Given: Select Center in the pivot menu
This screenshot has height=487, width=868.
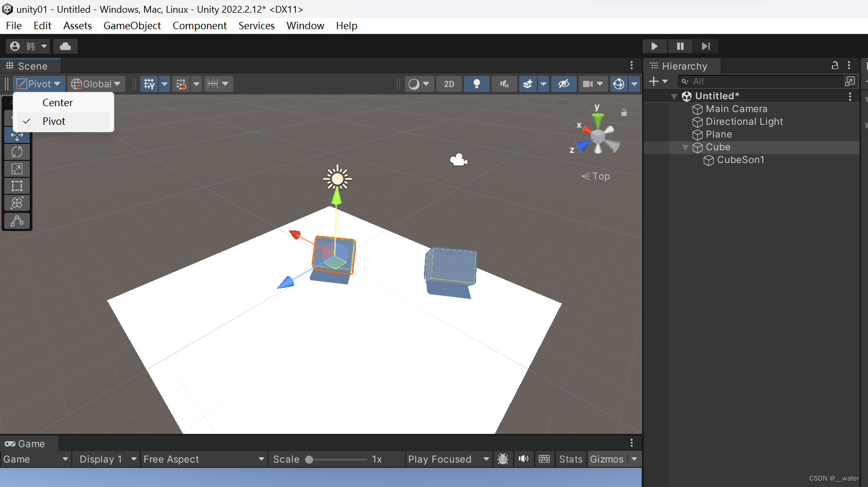Looking at the screenshot, I should [x=57, y=102].
